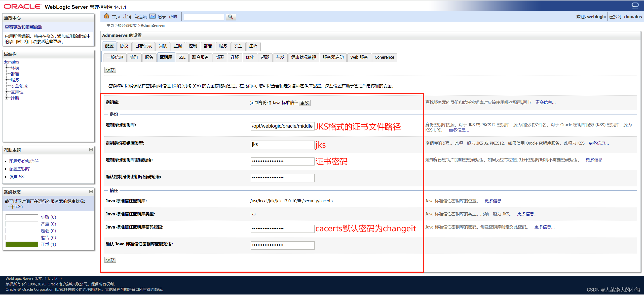The width and height of the screenshot is (644, 295).
Task: Expand the 互用性 tree node
Action: pos(7,92)
